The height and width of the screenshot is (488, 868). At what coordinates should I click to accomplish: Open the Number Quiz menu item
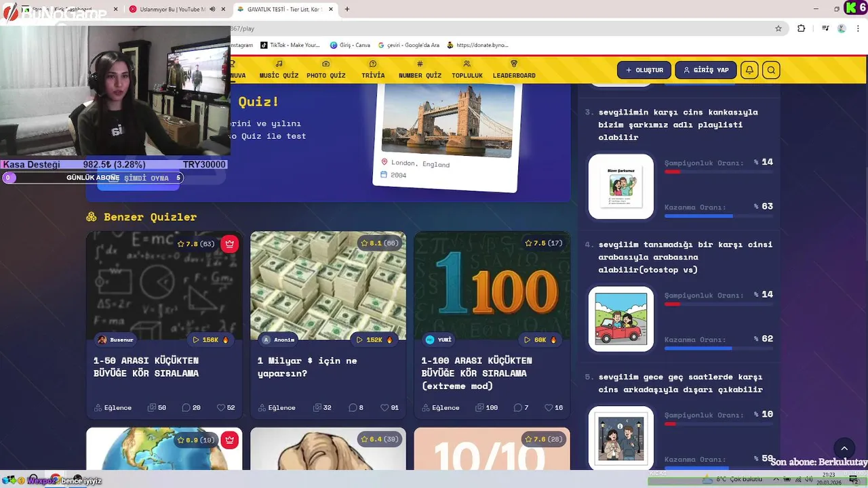(x=420, y=70)
